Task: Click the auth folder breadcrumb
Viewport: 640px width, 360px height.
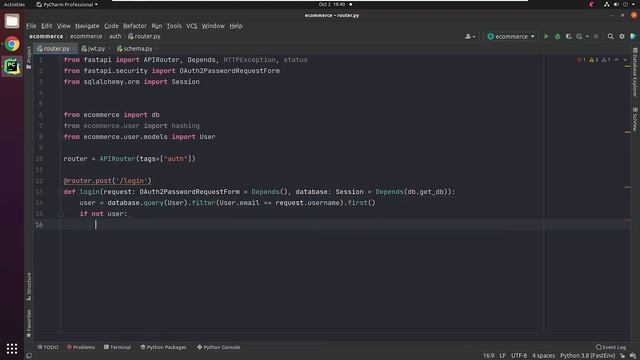Action: point(115,36)
